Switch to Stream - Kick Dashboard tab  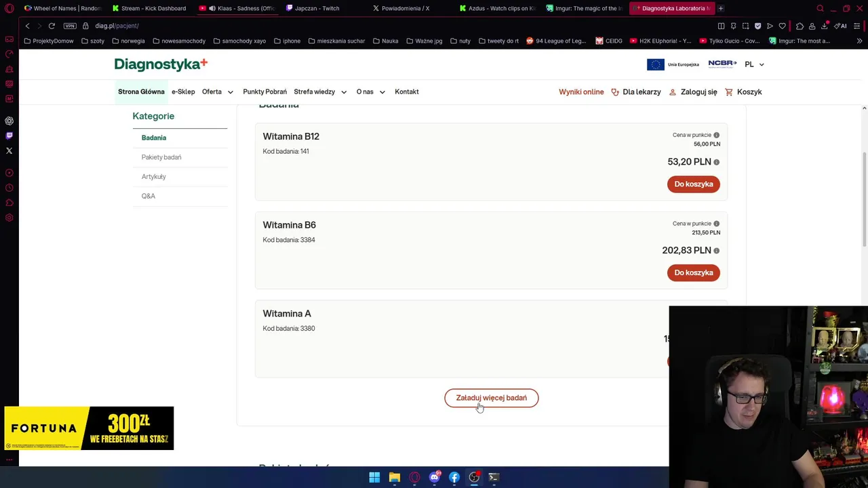click(149, 8)
